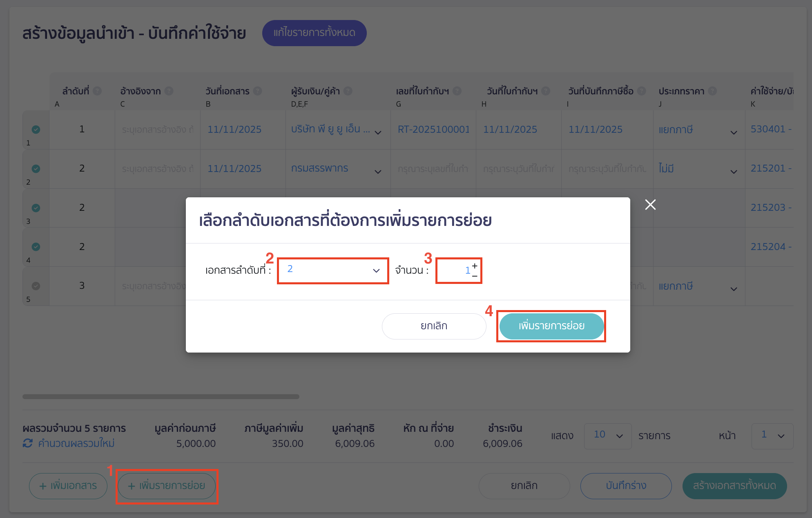
Task: Toggle the green check on row 5
Action: (36, 286)
